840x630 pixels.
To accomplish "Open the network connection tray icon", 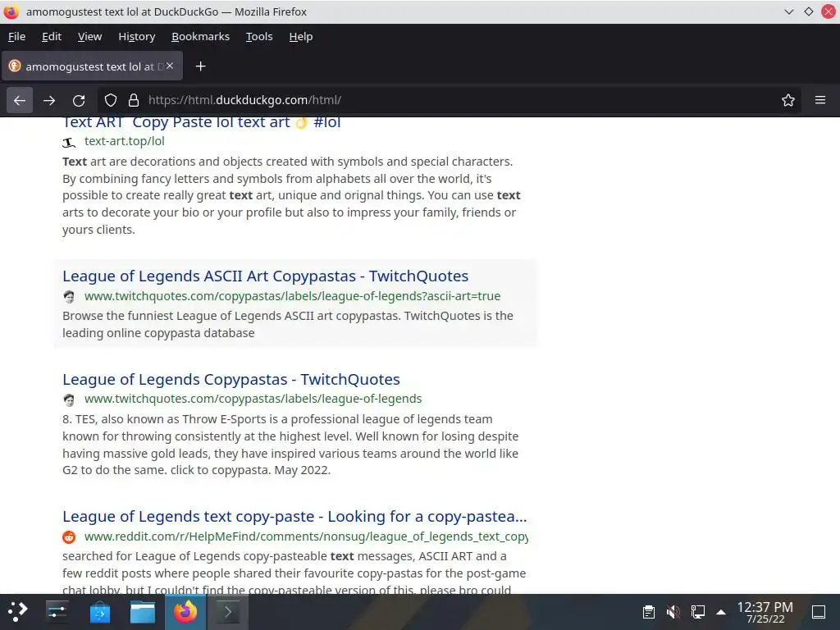I will point(698,612).
